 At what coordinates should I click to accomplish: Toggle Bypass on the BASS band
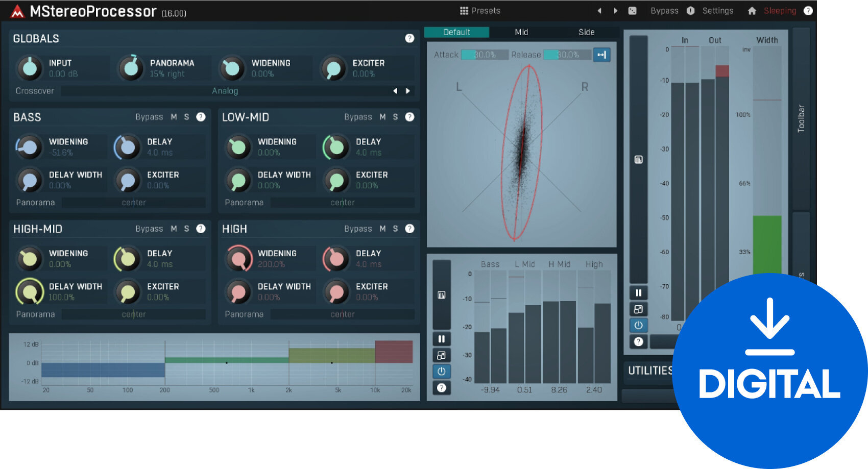coord(149,117)
